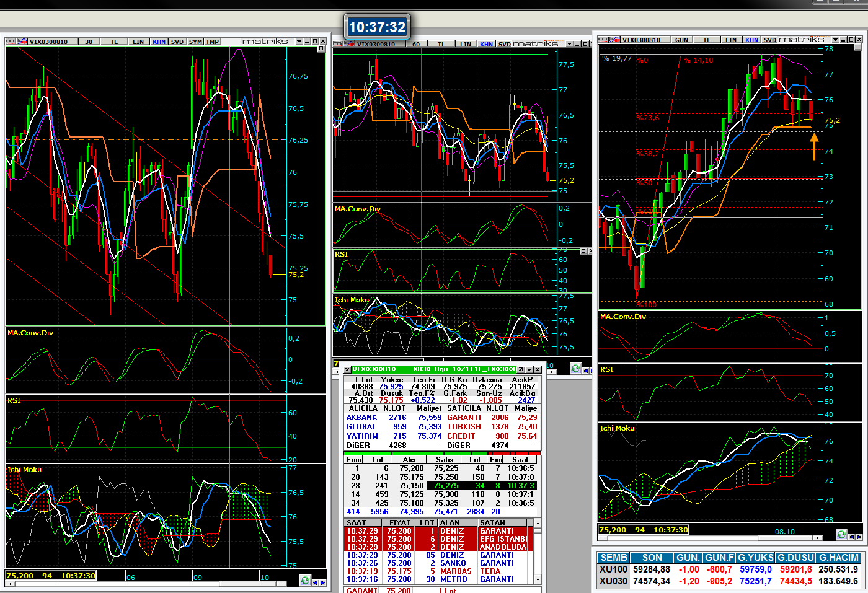
Task: Toggle LIN scale in the right chart toolbar
Action: coord(731,40)
